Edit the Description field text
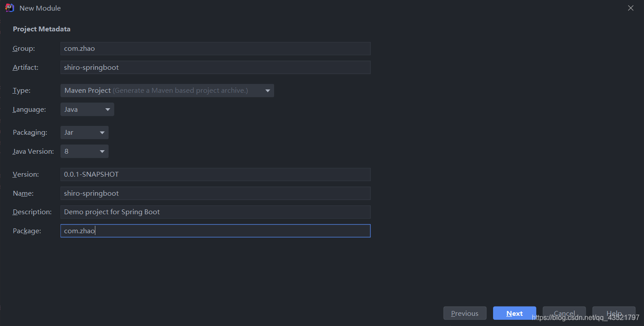 coord(215,212)
